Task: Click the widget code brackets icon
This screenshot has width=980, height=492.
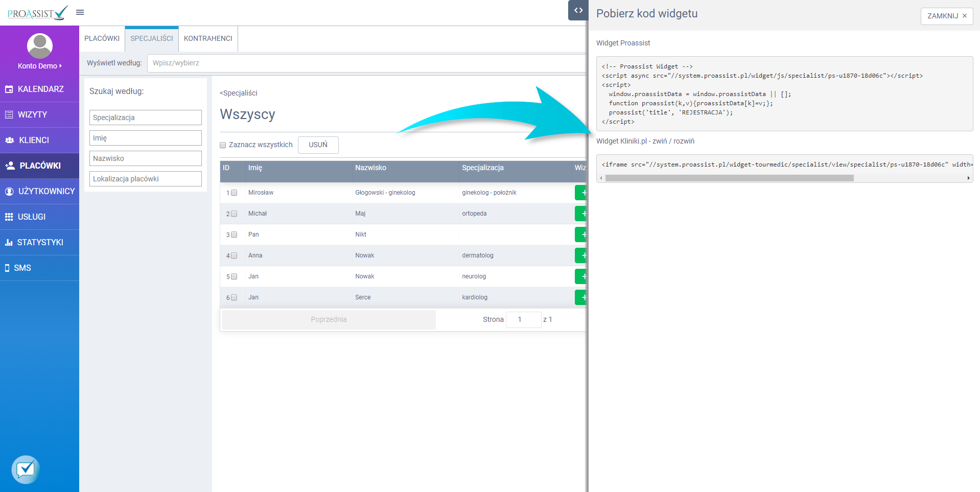Action: pyautogui.click(x=578, y=10)
